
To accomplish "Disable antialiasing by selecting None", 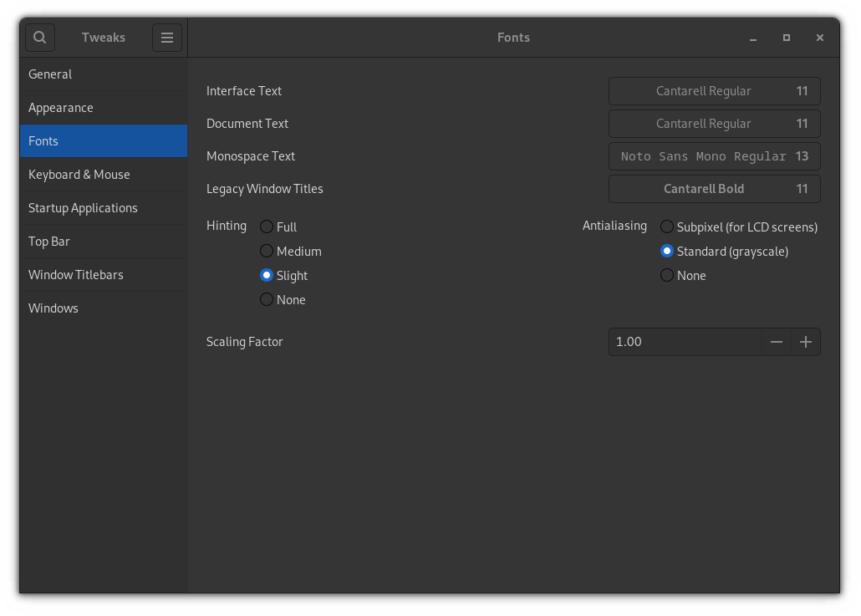I will (x=667, y=275).
